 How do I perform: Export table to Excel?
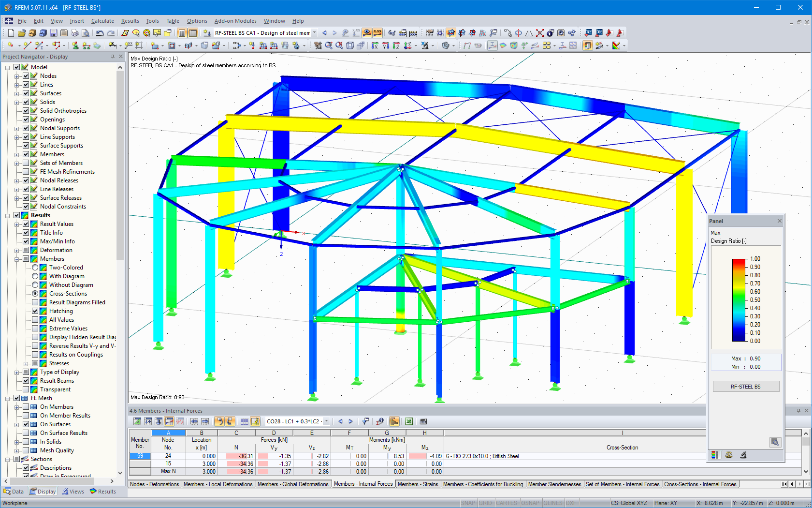409,421
